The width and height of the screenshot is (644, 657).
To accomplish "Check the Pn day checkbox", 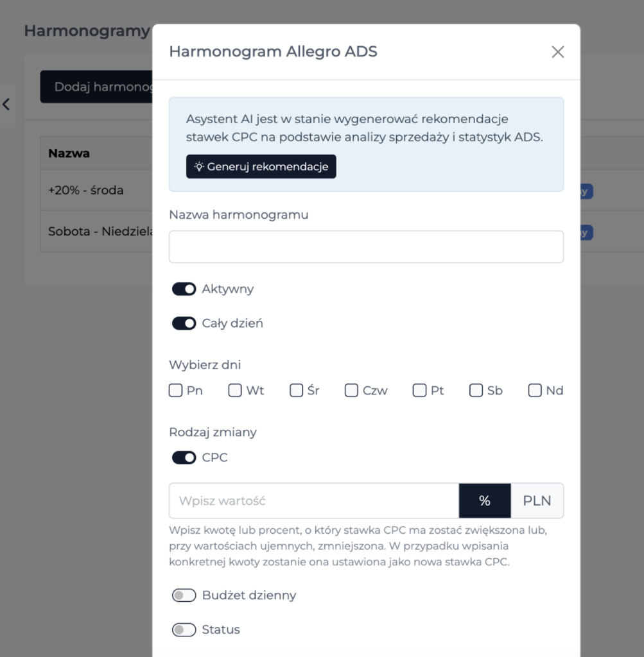I will coord(176,391).
